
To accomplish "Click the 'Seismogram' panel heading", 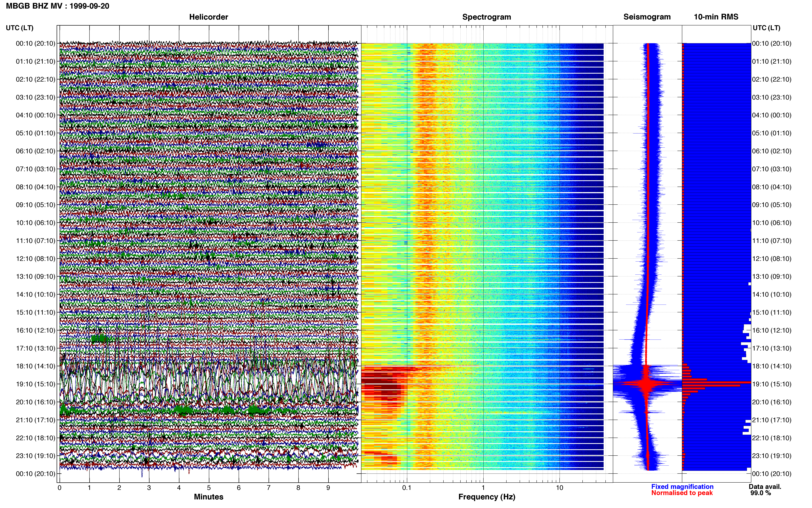I will click(647, 17).
